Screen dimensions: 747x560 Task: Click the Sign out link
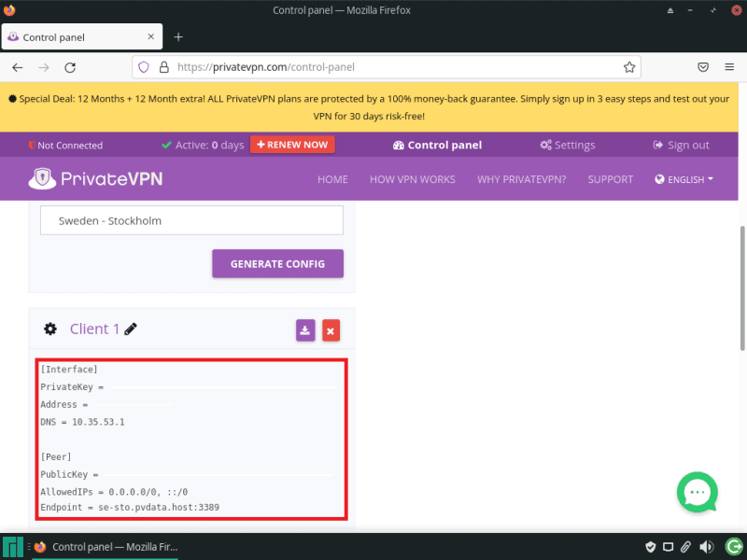[x=681, y=145]
